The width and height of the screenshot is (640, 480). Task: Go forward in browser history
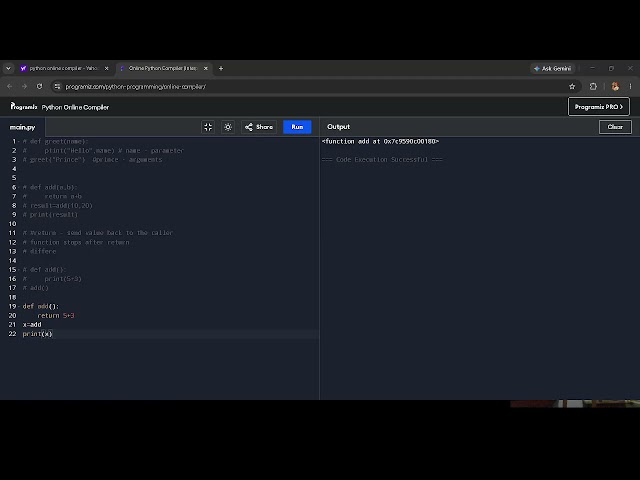coord(24,87)
